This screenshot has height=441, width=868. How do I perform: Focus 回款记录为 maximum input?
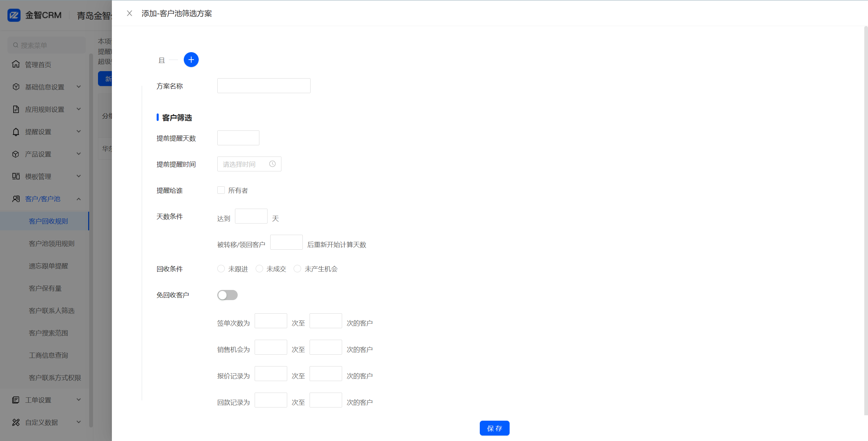[326, 400]
